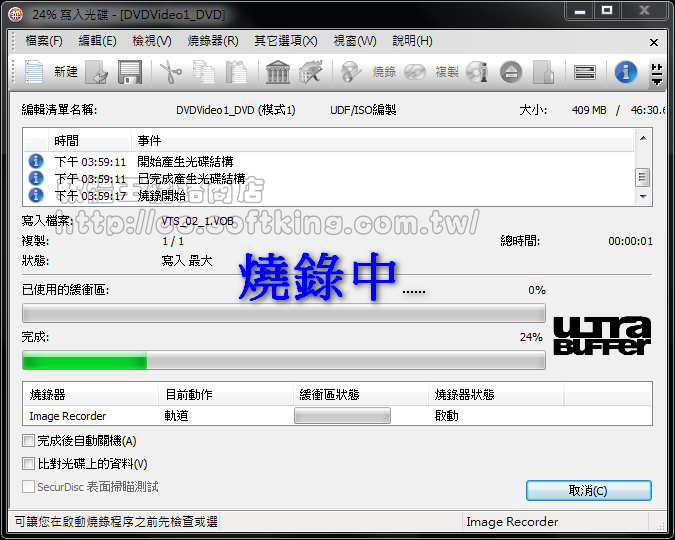Open the 說明(H) help menu
675x540 pixels.
pyautogui.click(x=412, y=41)
